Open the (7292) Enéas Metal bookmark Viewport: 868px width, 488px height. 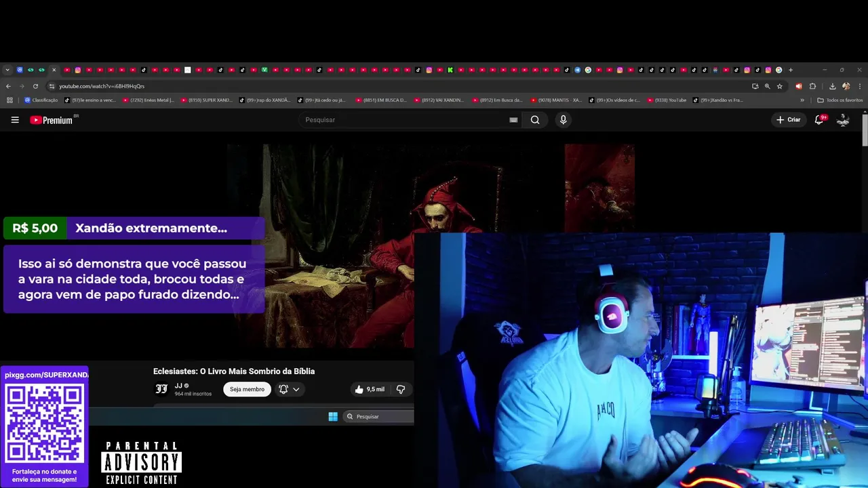click(149, 100)
